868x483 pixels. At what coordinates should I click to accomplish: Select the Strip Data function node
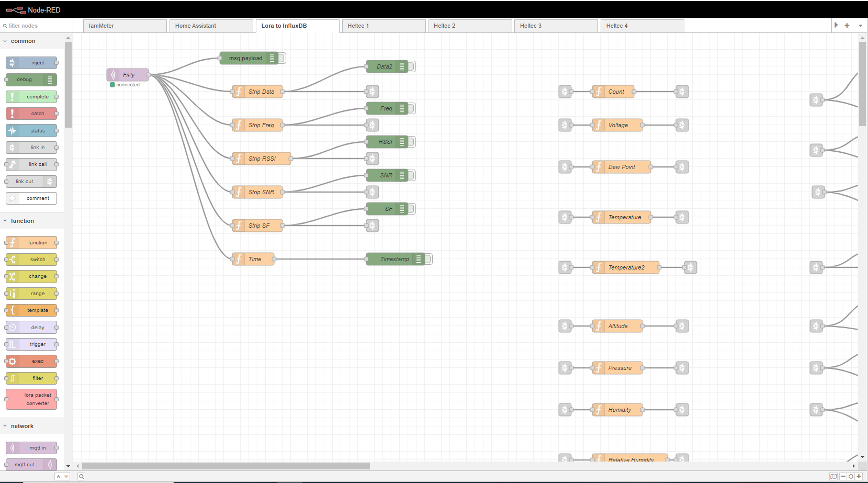coord(257,92)
